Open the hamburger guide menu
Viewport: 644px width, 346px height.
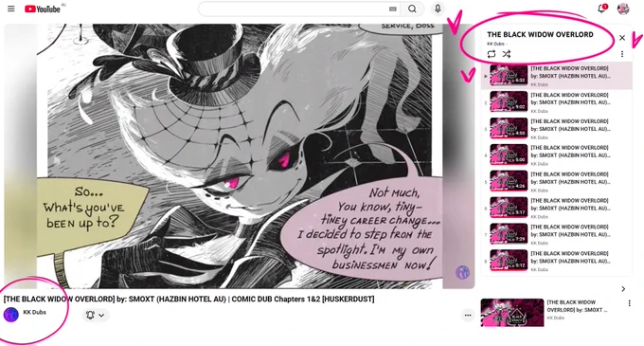11,9
